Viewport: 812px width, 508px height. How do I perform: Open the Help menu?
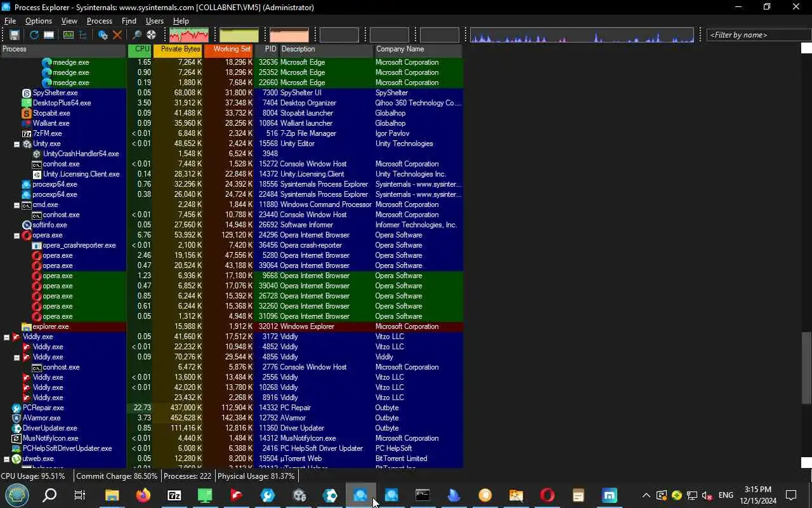tap(181, 21)
